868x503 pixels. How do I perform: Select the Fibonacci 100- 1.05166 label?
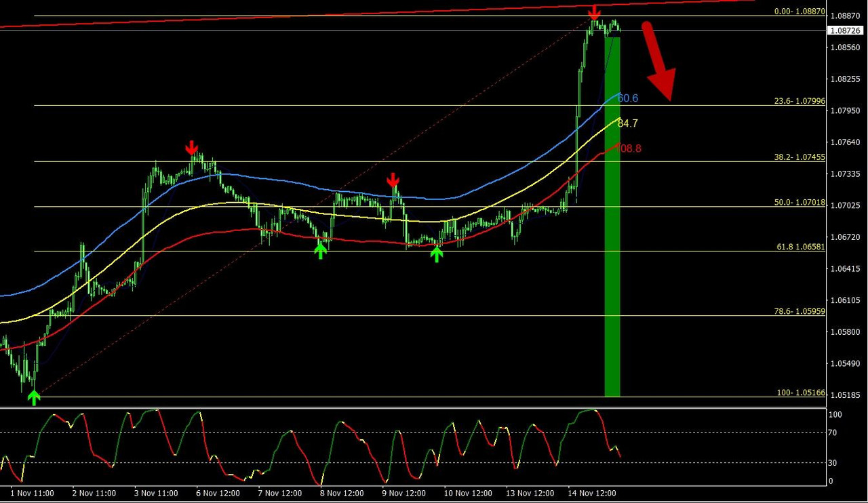[x=801, y=393]
